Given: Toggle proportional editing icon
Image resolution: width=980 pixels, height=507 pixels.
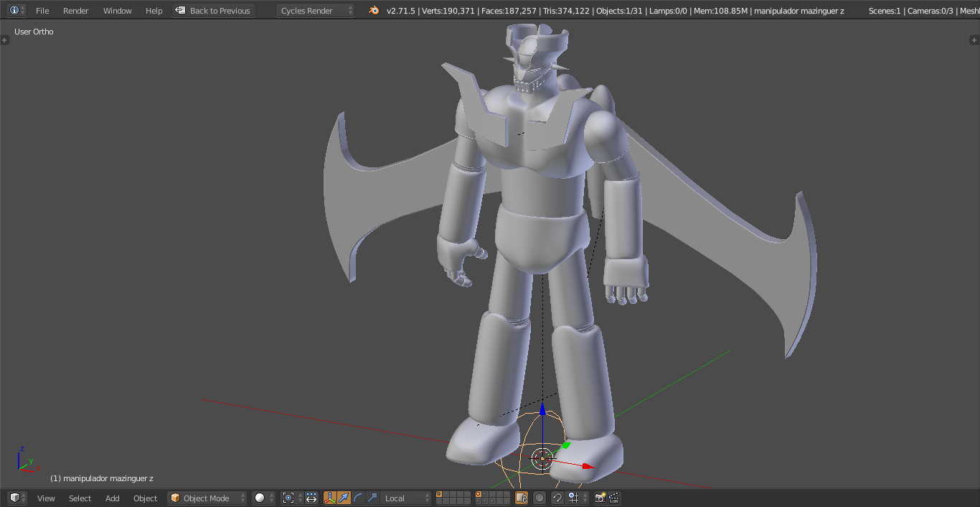Looking at the screenshot, I should click(x=540, y=498).
